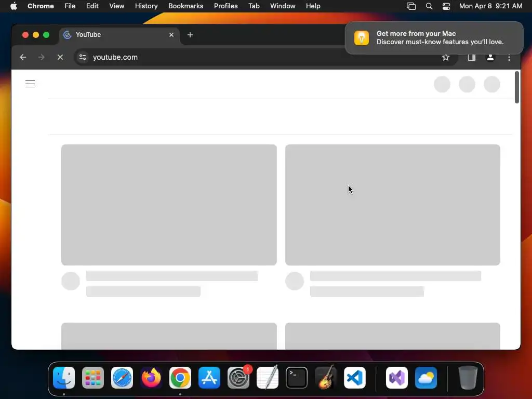Screen dimensions: 532x399
Task: Click Chrome icon in the Dock
Action: pyautogui.click(x=180, y=378)
